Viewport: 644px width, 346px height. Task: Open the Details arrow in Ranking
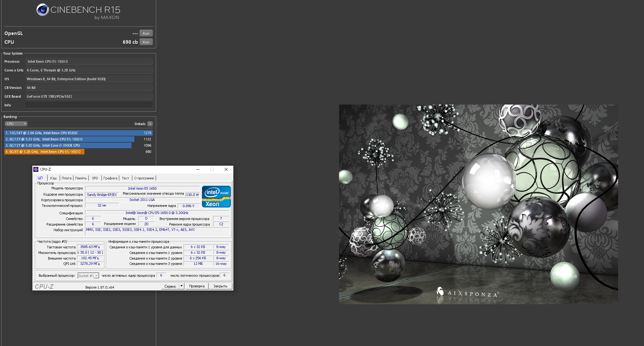150,124
